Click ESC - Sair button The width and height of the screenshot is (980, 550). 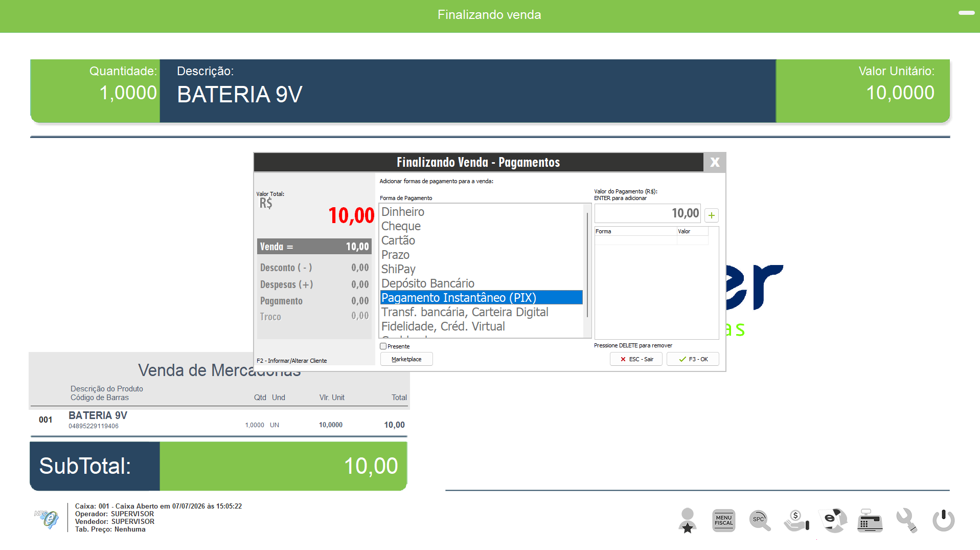coord(636,359)
